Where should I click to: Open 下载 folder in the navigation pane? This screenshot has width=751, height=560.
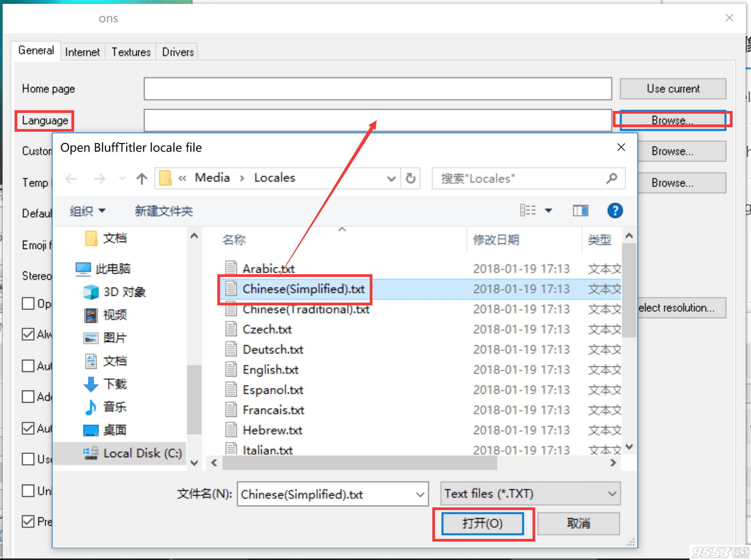click(105, 384)
